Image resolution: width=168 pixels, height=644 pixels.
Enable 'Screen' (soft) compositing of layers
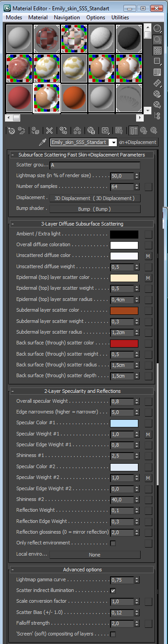113,634
